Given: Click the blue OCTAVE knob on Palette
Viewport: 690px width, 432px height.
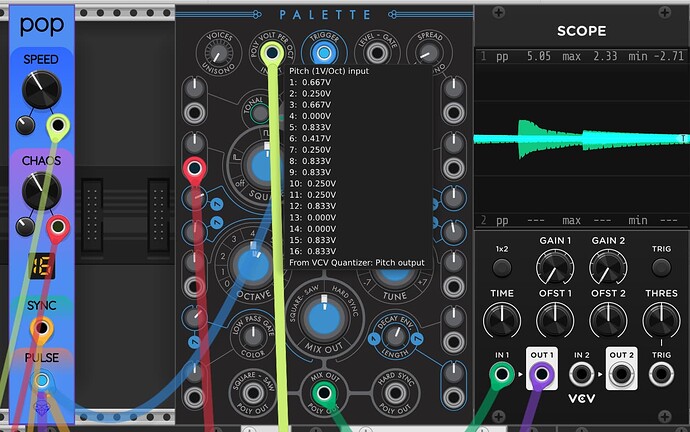Looking at the screenshot, I should click(254, 265).
